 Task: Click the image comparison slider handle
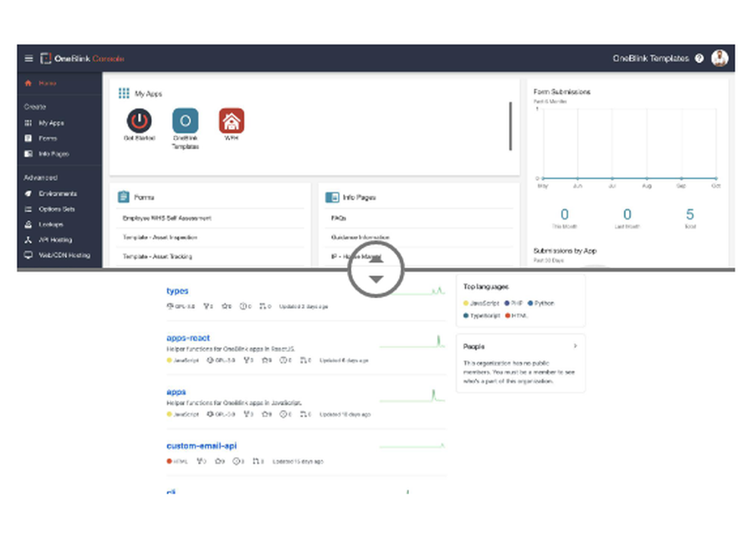click(x=376, y=269)
